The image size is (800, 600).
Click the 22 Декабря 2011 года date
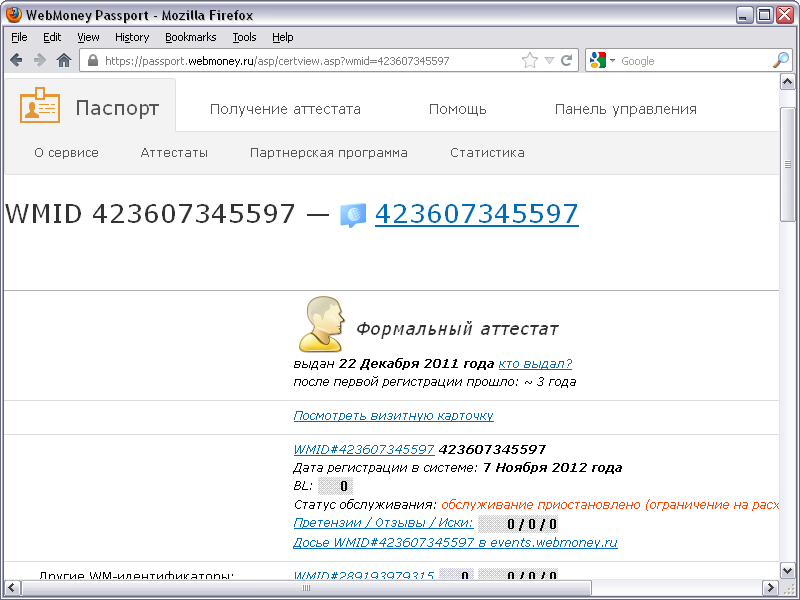tap(416, 363)
